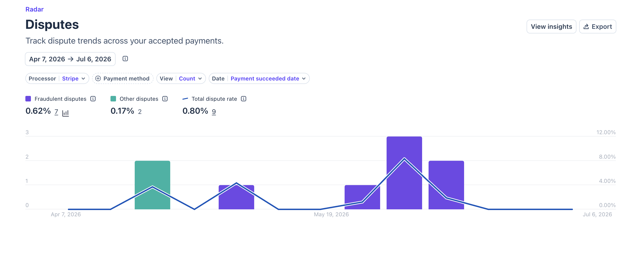Click the plus icon on Payment method filter
Image resolution: width=644 pixels, height=261 pixels.
coord(98,78)
